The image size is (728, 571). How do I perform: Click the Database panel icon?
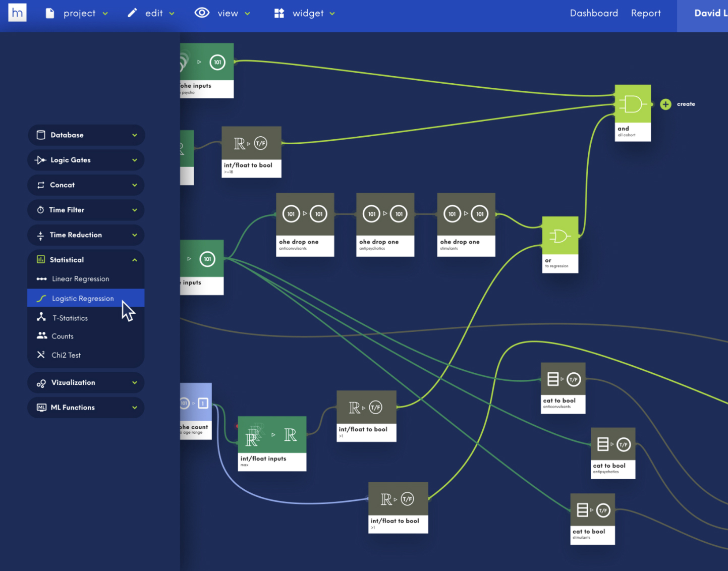click(41, 135)
